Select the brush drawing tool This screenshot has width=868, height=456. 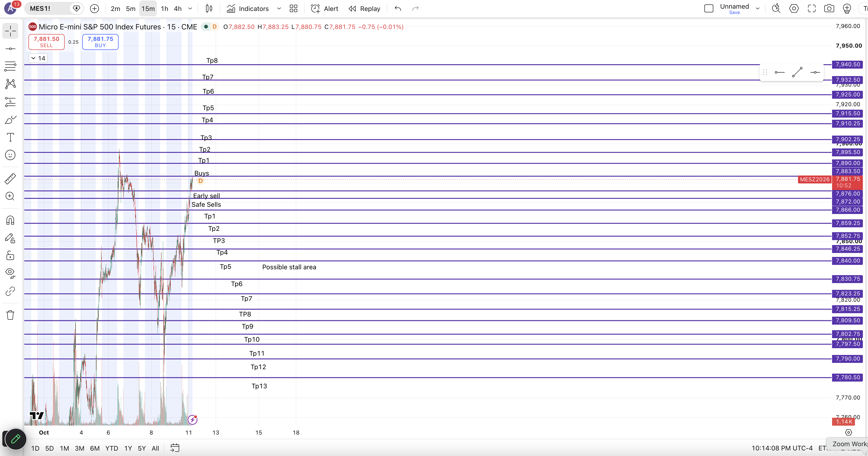click(10, 120)
